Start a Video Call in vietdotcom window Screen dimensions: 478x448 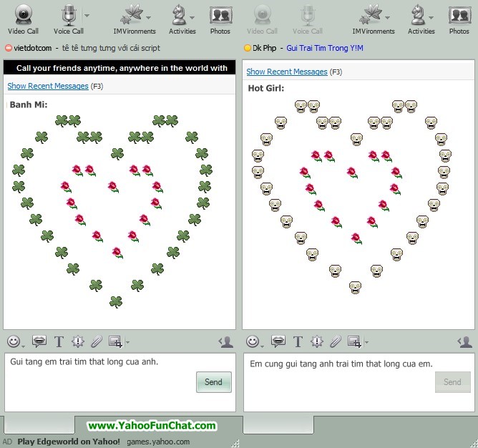pyautogui.click(x=23, y=19)
